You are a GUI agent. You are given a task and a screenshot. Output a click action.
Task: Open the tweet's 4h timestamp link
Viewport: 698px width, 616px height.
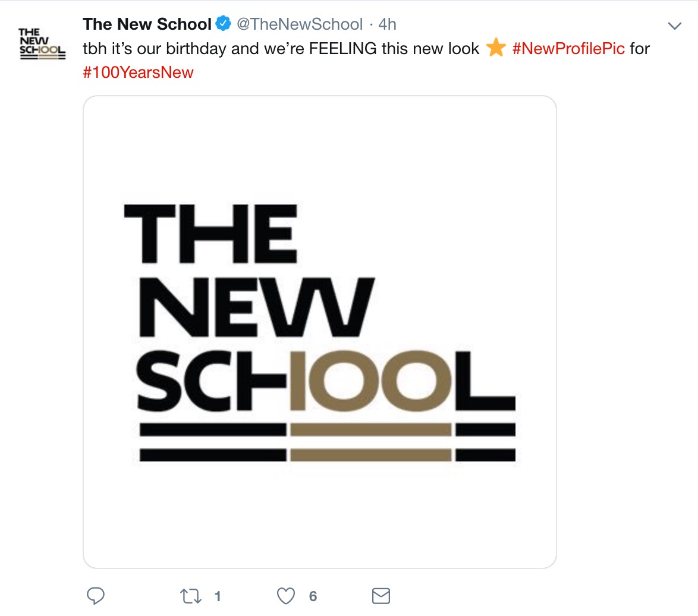tap(388, 24)
